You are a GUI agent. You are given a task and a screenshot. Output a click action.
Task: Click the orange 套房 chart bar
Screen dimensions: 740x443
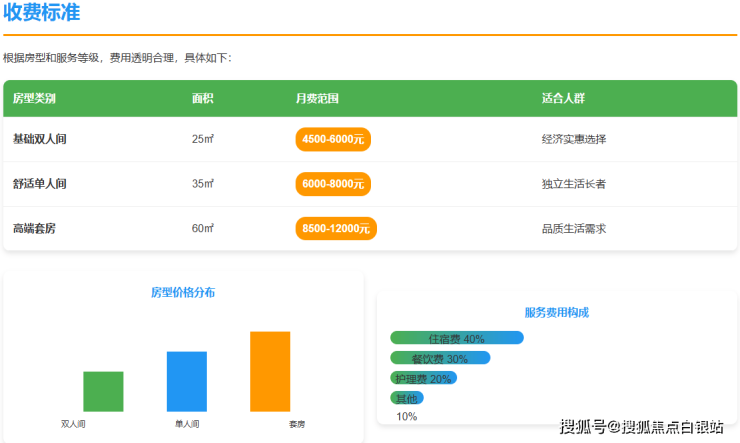pos(270,371)
